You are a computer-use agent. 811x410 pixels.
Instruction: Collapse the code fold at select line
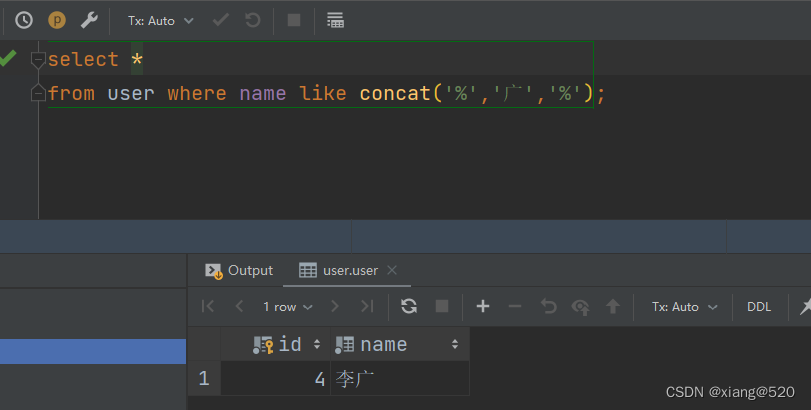[x=38, y=60]
